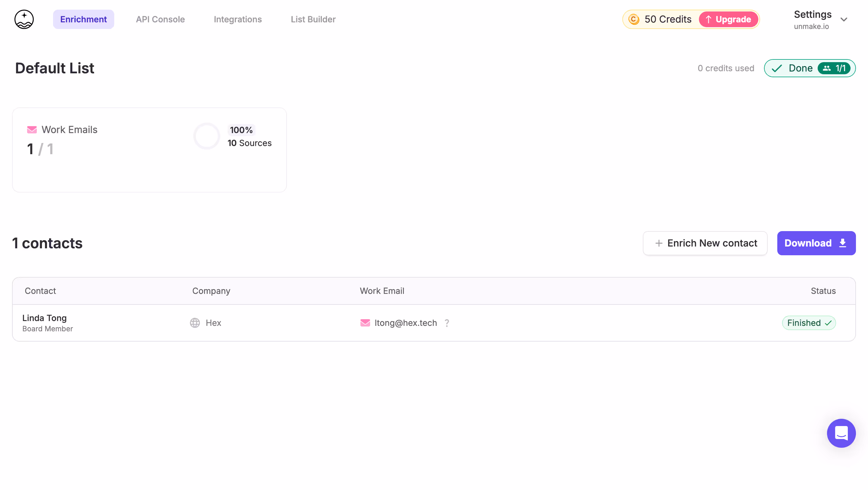Click the Finished status badge
This screenshot has width=868, height=490.
click(x=809, y=323)
